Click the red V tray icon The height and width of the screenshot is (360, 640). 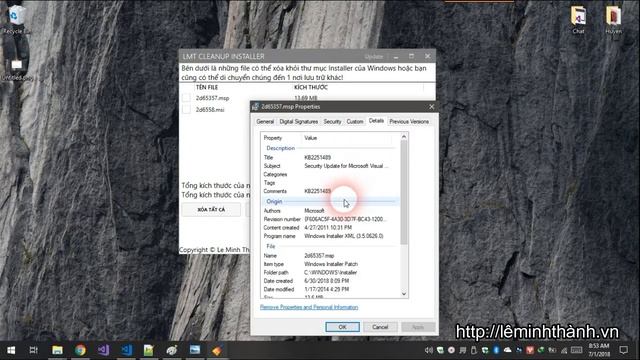(x=530, y=350)
